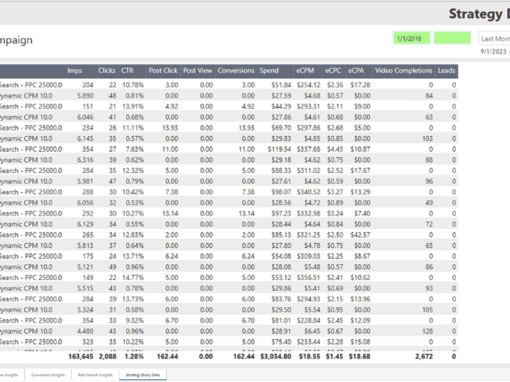
Task: Click the $18.68 total eCPA
Action: [359, 356]
